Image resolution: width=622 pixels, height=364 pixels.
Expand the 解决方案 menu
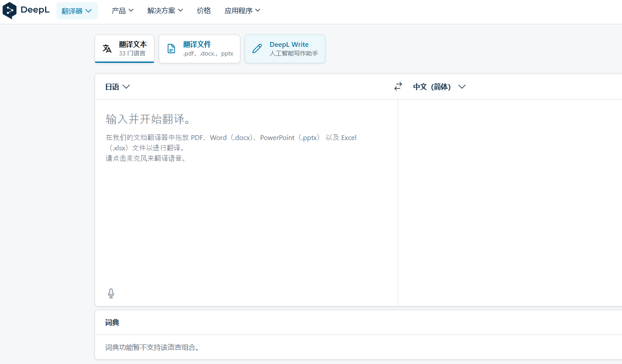165,10
